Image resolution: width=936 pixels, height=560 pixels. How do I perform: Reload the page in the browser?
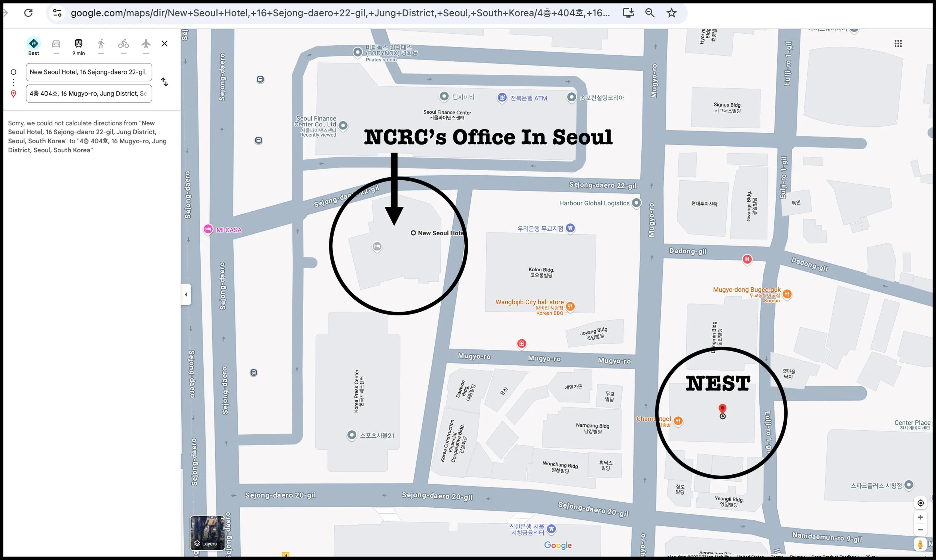click(28, 13)
